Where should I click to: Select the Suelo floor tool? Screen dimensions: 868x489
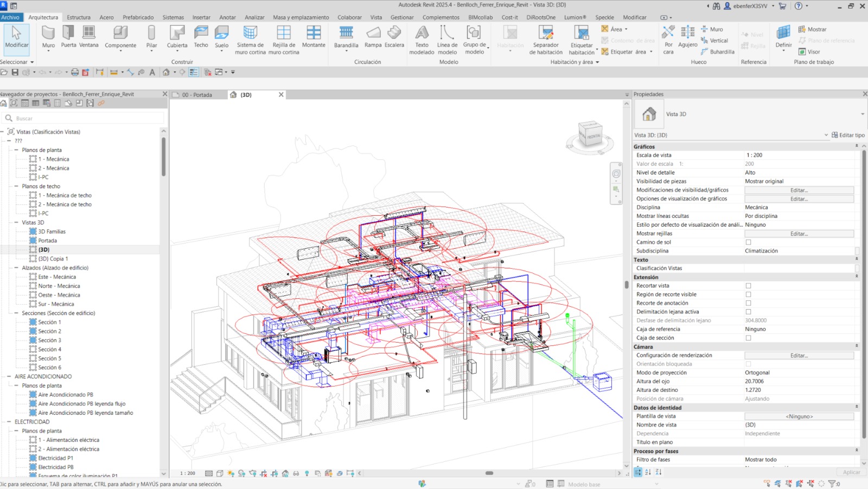tap(221, 37)
